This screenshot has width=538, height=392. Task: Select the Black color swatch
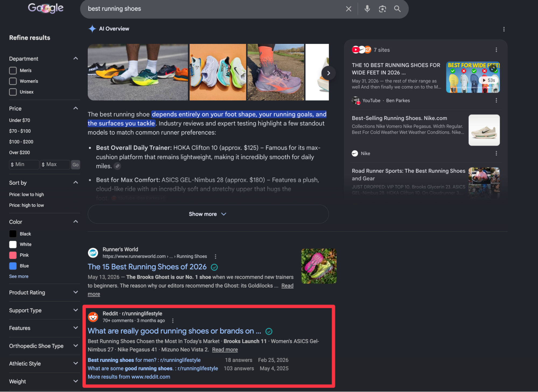pyautogui.click(x=13, y=234)
